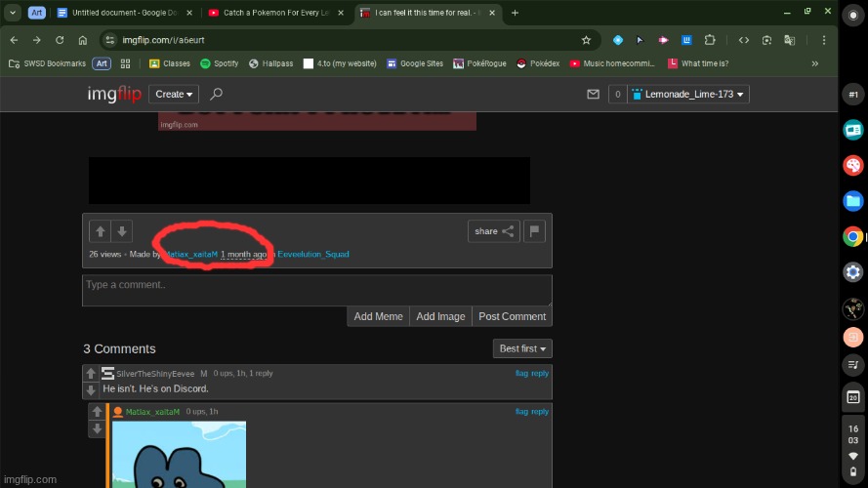Change comment sorting from Best first
The width and height of the screenshot is (868, 488).
[x=524, y=348]
